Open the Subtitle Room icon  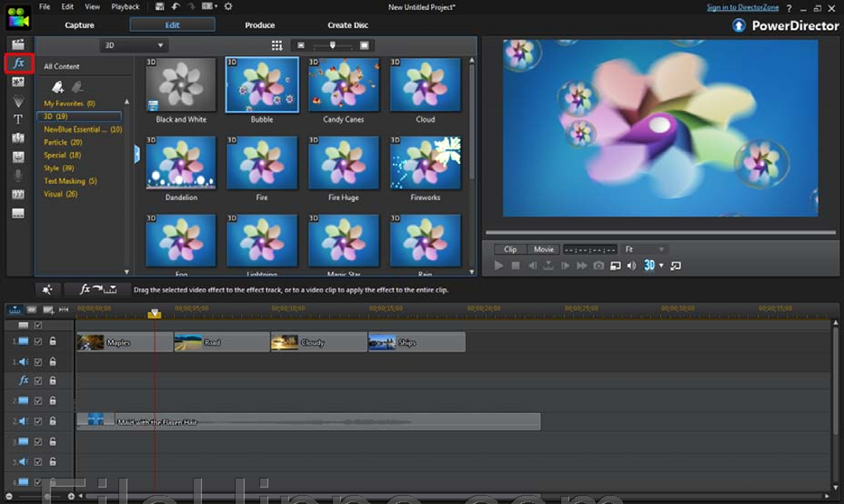[x=18, y=214]
